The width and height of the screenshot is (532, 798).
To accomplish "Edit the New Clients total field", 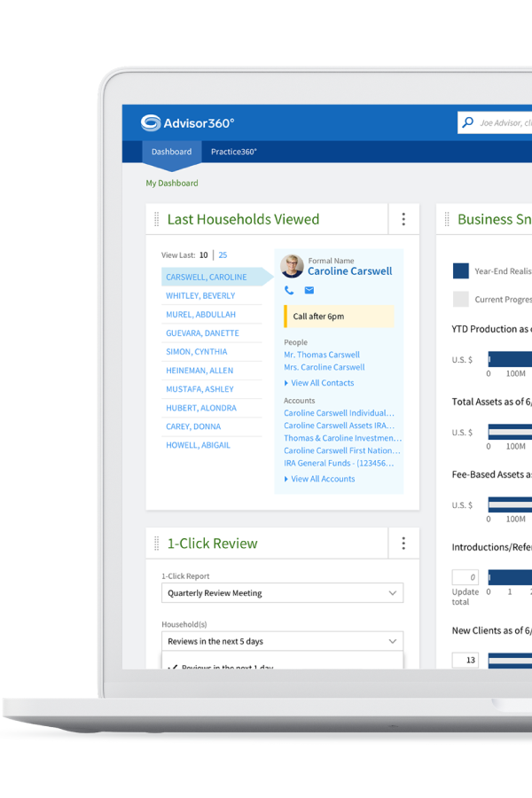I will [465, 660].
